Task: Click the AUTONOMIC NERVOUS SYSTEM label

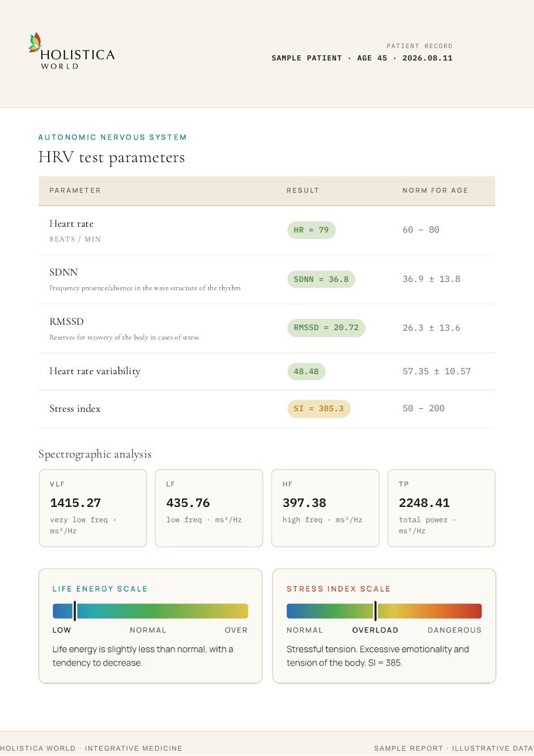Action: pos(113,137)
